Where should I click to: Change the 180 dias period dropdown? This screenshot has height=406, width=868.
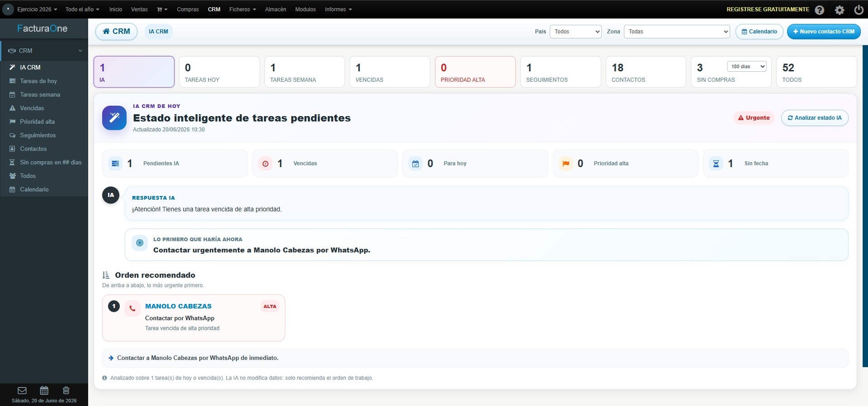tap(747, 66)
